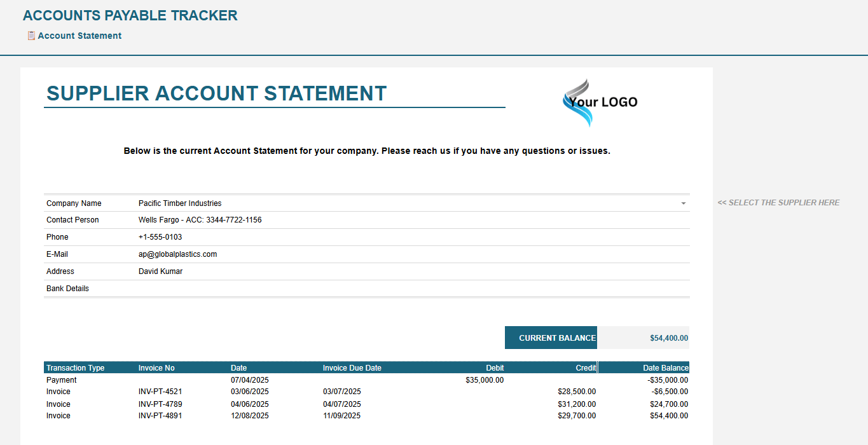This screenshot has width=868, height=445.
Task: Select invoice number INV-PT-4789
Action: pos(160,404)
